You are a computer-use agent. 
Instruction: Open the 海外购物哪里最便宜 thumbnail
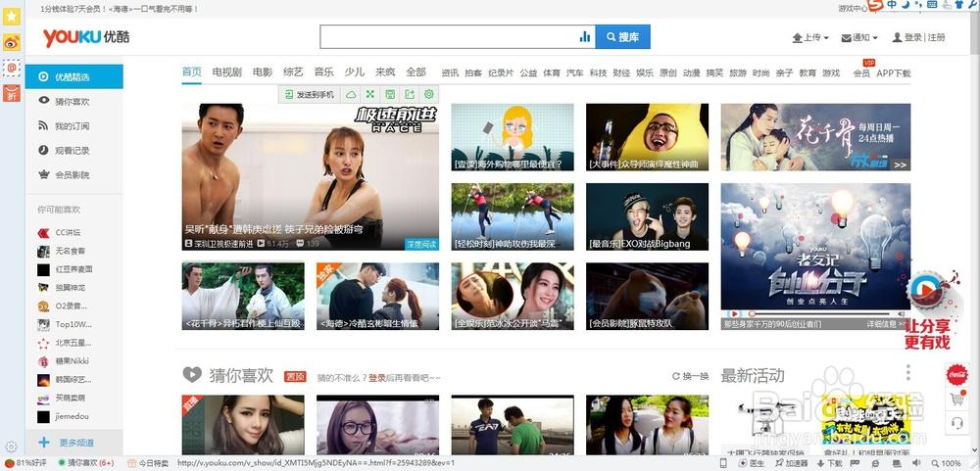point(513,137)
